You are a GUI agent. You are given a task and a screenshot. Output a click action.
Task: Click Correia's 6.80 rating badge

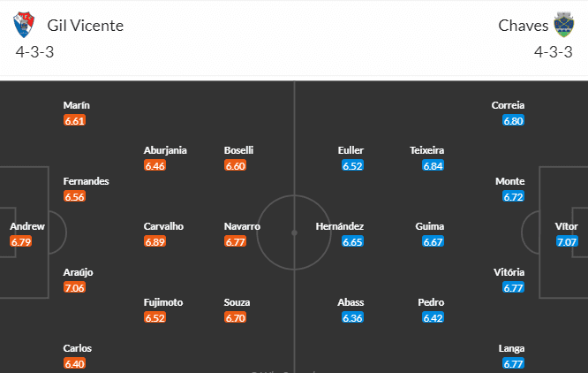tap(514, 120)
